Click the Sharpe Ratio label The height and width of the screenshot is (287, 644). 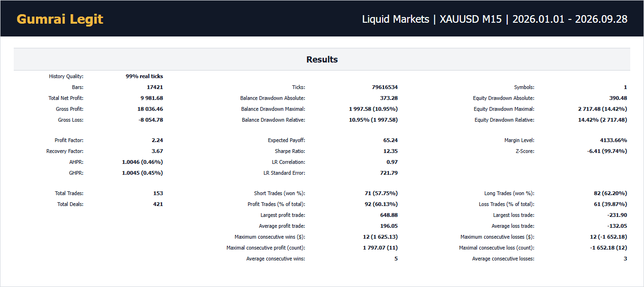[290, 151]
